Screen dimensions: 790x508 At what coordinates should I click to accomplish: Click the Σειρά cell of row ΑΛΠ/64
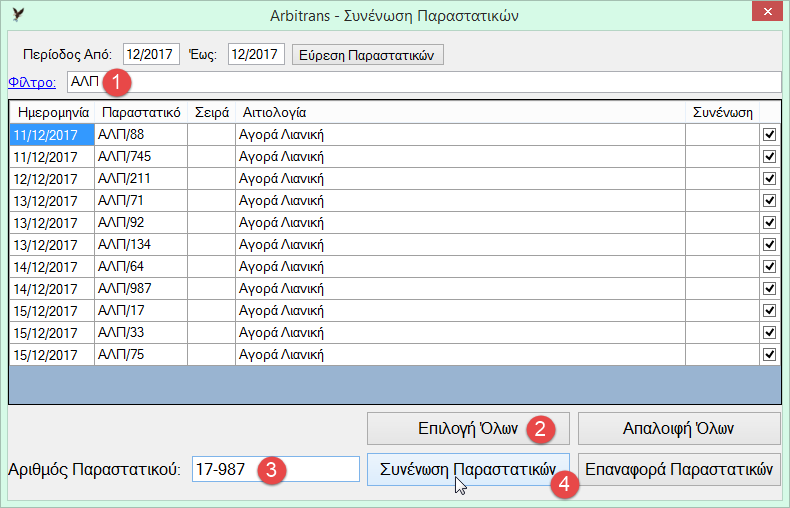212,267
